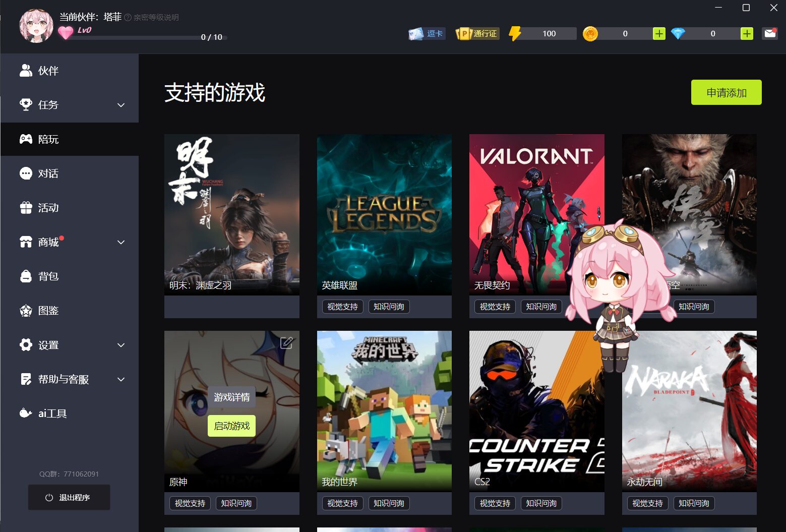Expand the 商城 submenu chevron
The image size is (786, 532).
click(x=121, y=242)
